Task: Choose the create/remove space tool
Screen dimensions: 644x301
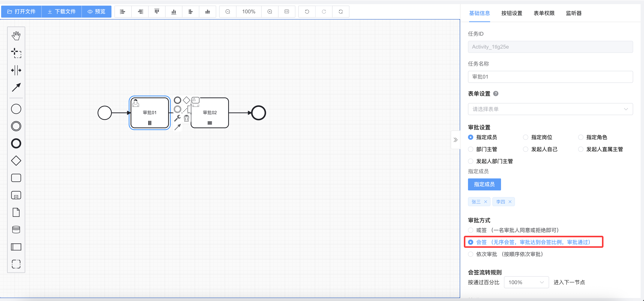Action: tap(16, 70)
